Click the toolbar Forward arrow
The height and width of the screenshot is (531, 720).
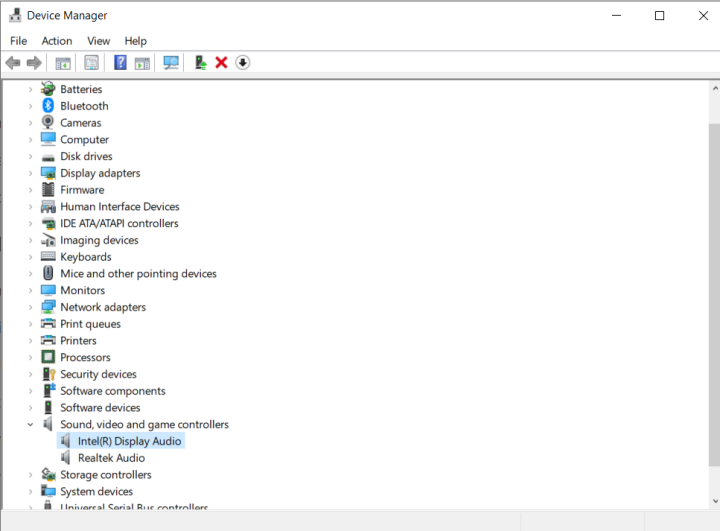tap(34, 62)
